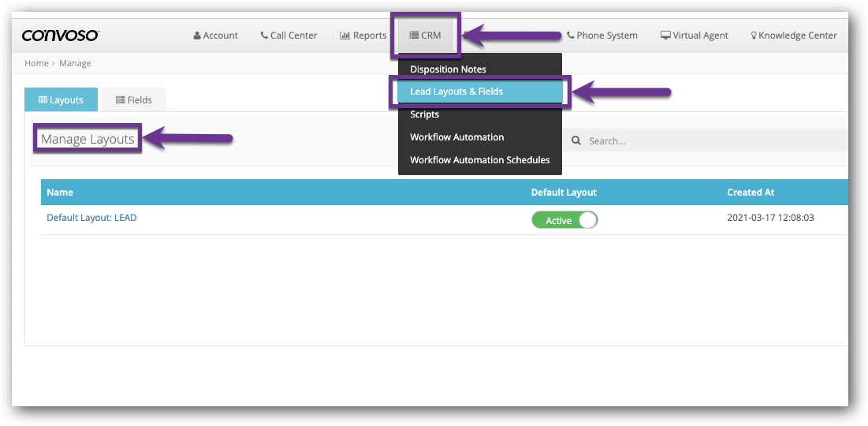Click the Manage breadcrumb
Screen dimensions: 868x426
point(75,63)
